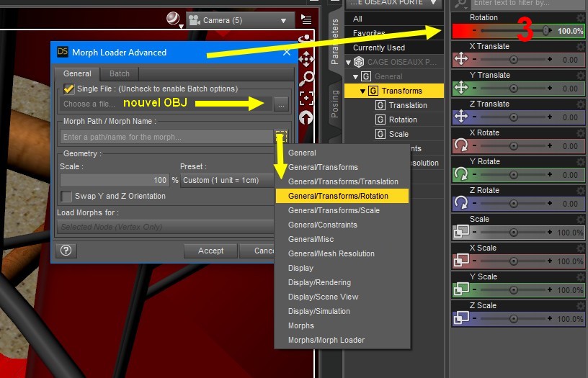Click the browse file ellipsis button

[x=281, y=104]
